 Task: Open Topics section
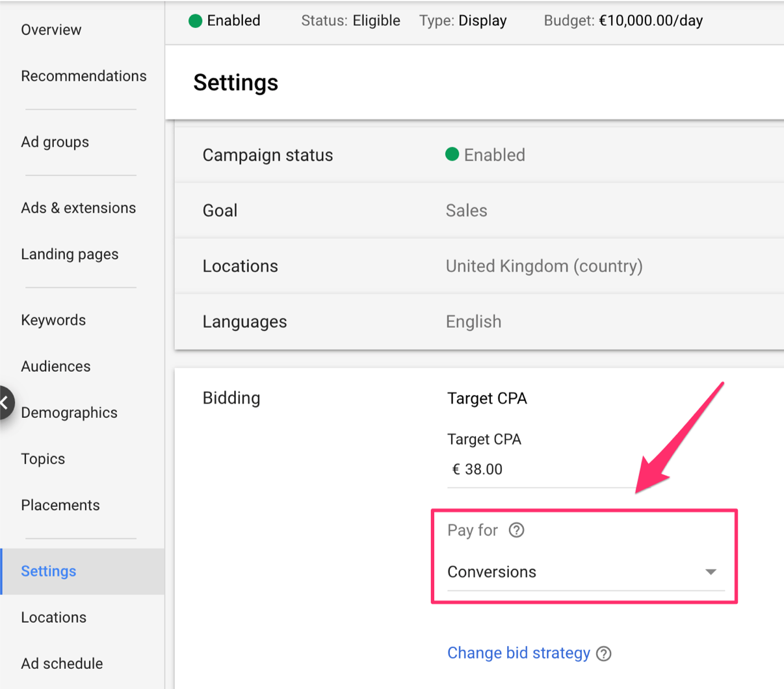[x=43, y=459]
